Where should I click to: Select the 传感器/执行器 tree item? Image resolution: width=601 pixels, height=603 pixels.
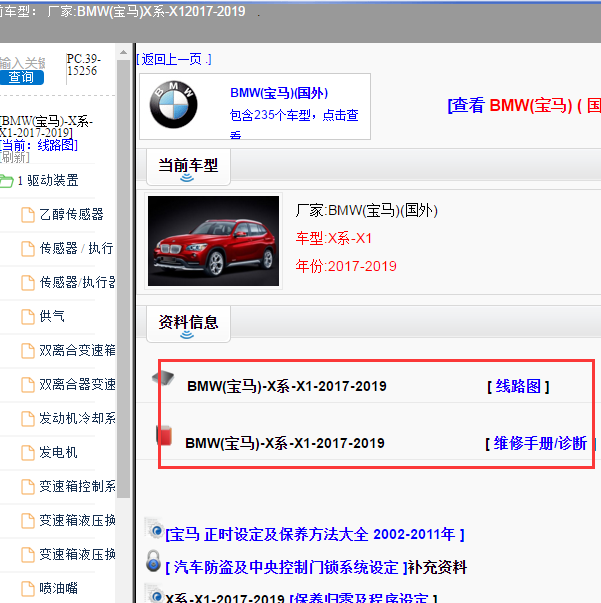pyautogui.click(x=77, y=282)
